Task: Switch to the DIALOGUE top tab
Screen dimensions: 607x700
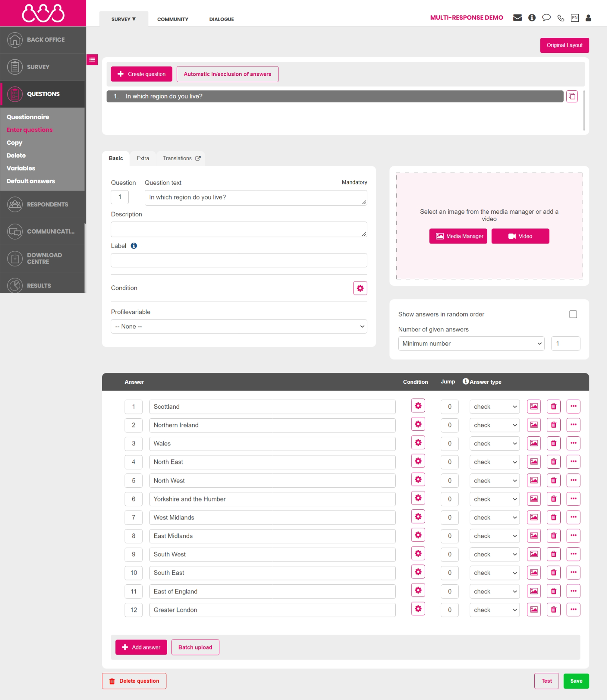Action: click(x=222, y=19)
